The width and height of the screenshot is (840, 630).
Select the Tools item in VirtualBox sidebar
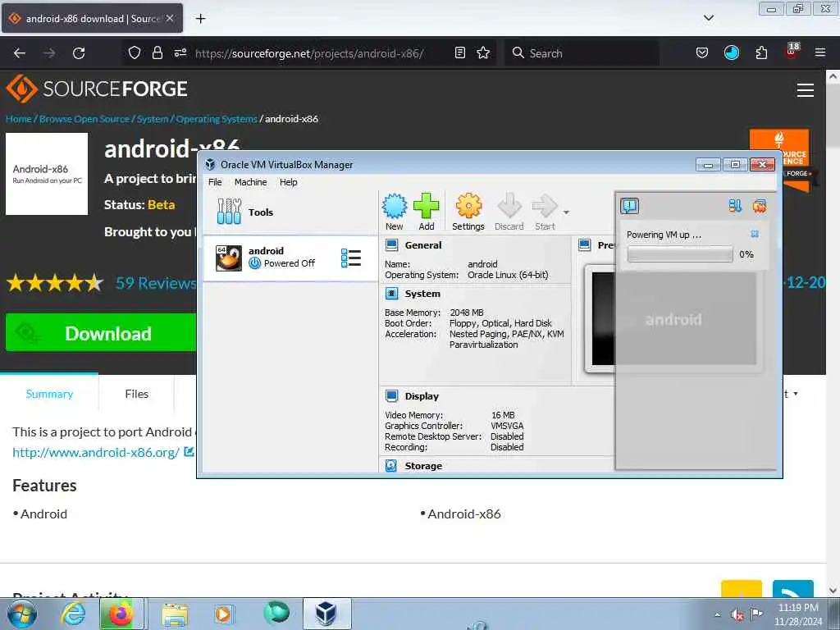pos(290,212)
